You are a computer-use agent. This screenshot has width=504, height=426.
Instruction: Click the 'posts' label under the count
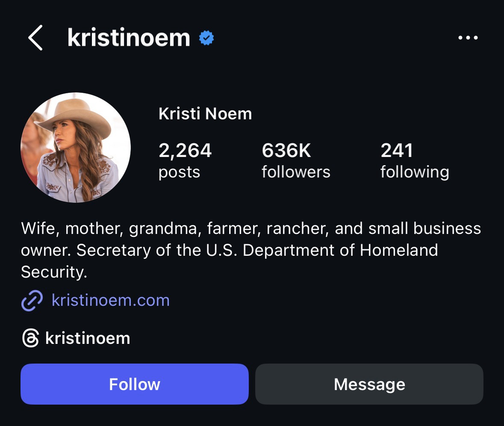pos(179,172)
